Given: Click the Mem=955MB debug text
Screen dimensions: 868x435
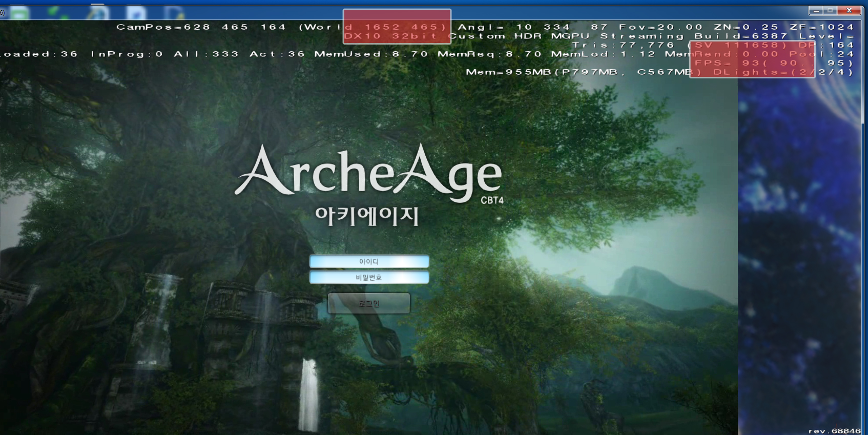Looking at the screenshot, I should [x=508, y=72].
